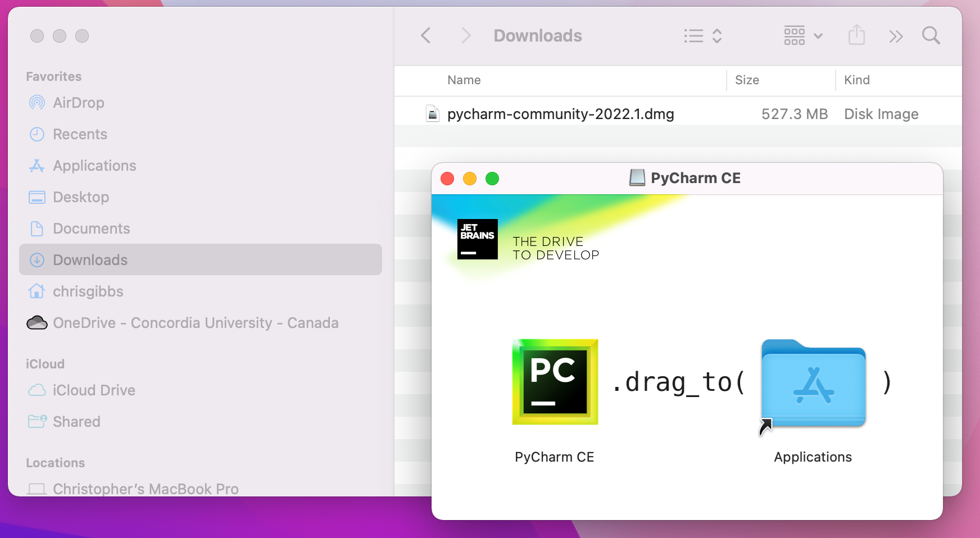Screen dimensions: 980x538
Task: Select Downloads in the sidebar
Action: pyautogui.click(x=201, y=259)
